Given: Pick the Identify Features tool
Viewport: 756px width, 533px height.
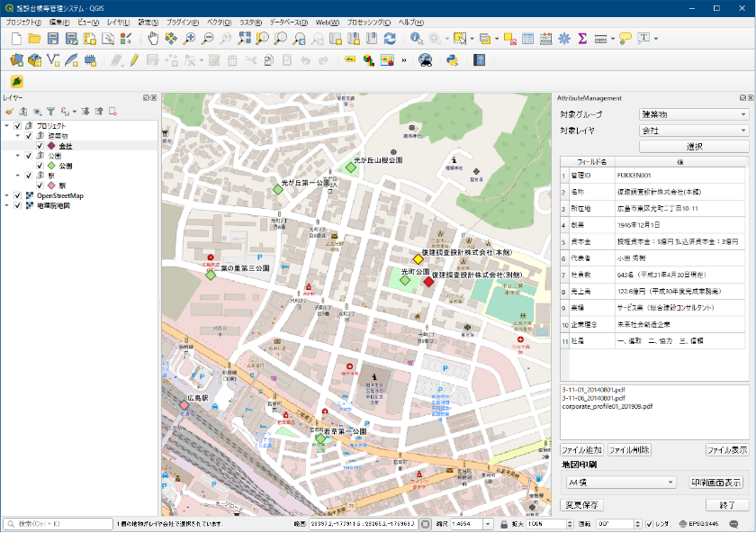Looking at the screenshot, I should pos(417,39).
